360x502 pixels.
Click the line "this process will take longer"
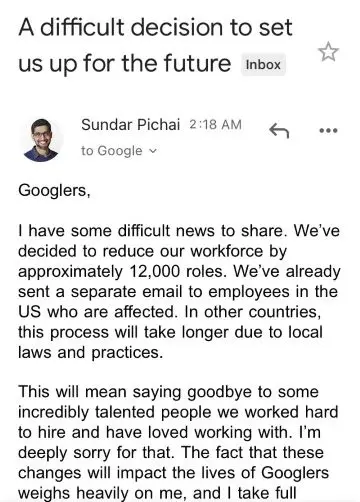[x=170, y=332]
